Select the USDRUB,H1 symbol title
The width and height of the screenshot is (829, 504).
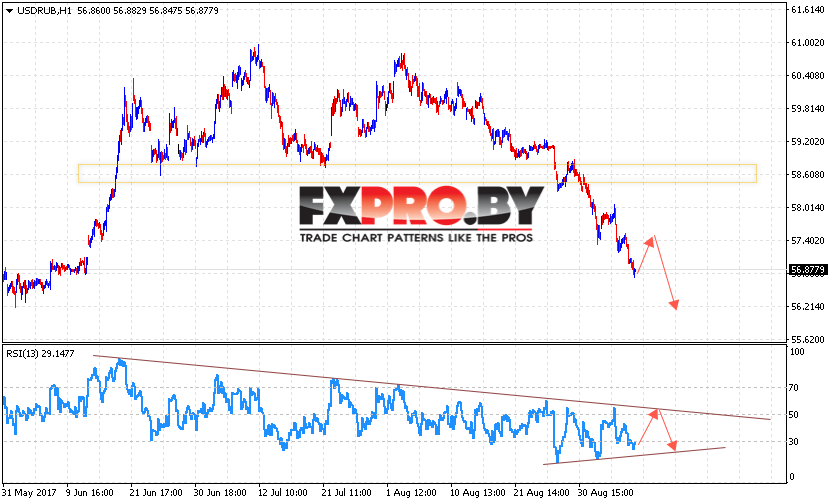tap(44, 11)
